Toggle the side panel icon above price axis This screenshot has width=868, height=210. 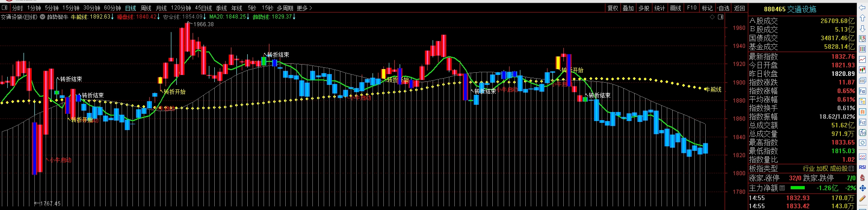[721, 17]
